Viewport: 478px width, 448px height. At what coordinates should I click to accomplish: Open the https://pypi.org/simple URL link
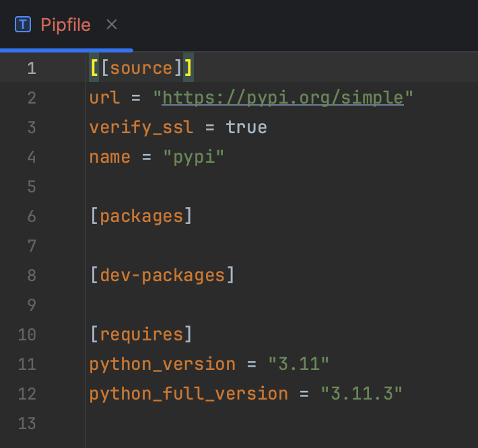(x=283, y=98)
